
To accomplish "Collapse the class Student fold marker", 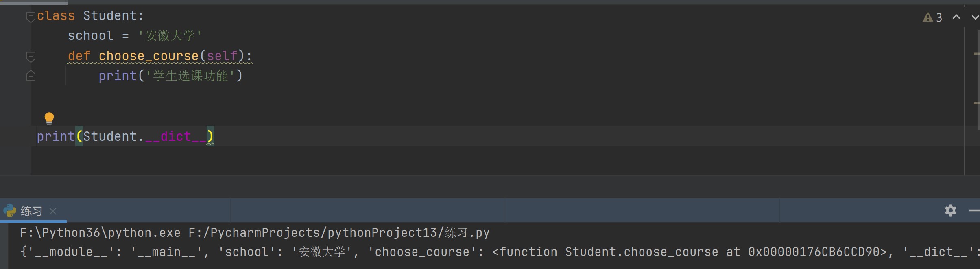I will (x=31, y=16).
